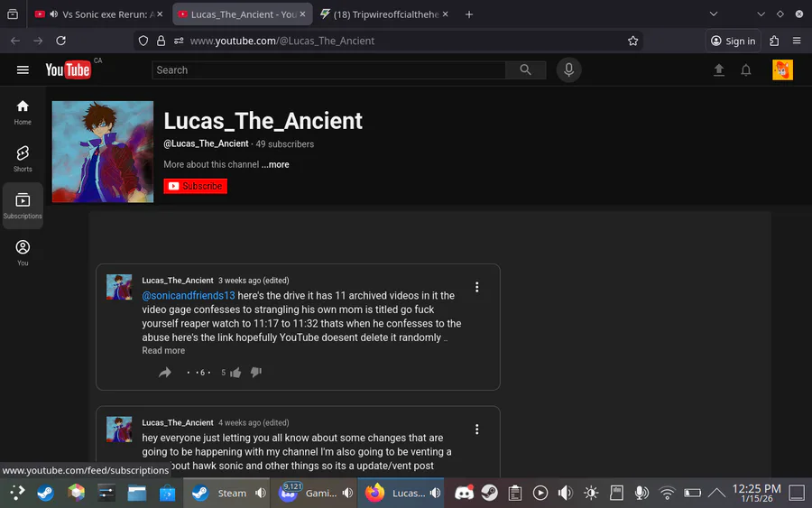Open Subscriptions in the sidebar

23,206
